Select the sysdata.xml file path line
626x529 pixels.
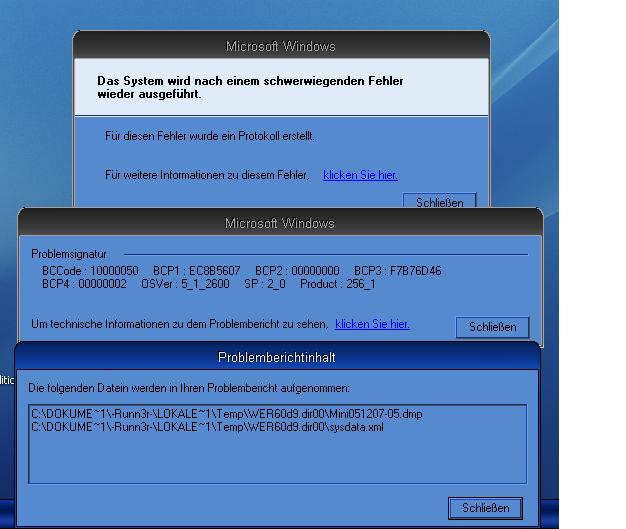(x=207, y=427)
